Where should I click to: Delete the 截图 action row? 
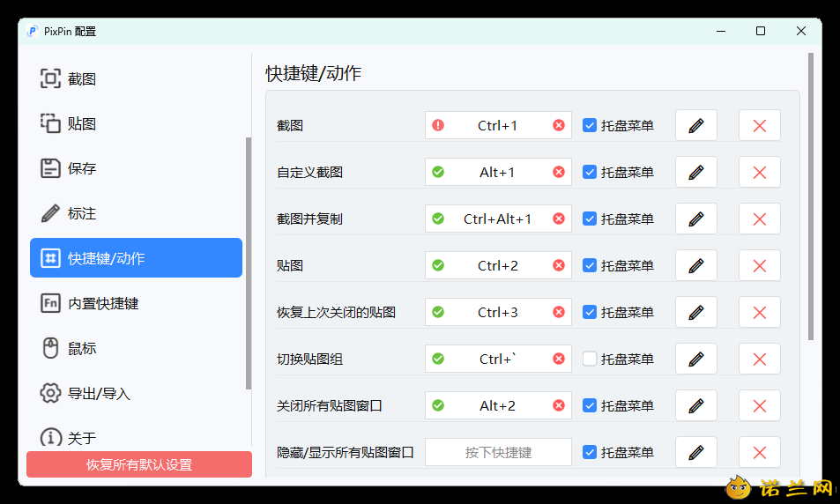pos(759,125)
